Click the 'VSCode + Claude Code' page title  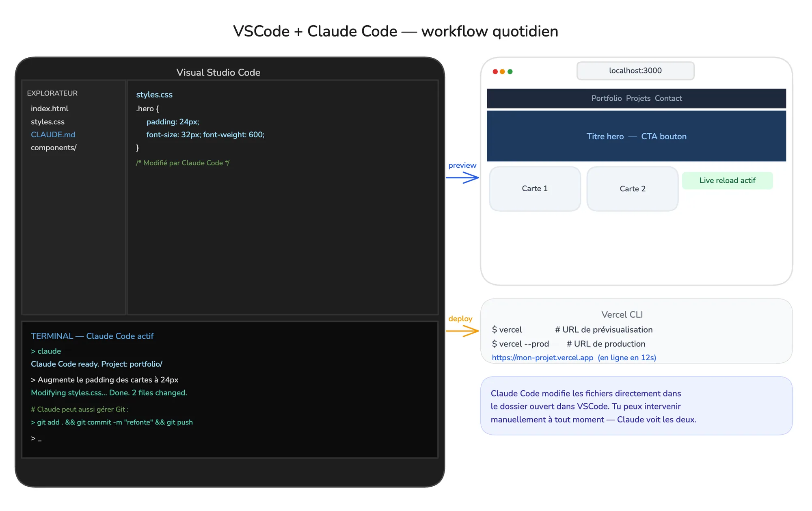(396, 31)
